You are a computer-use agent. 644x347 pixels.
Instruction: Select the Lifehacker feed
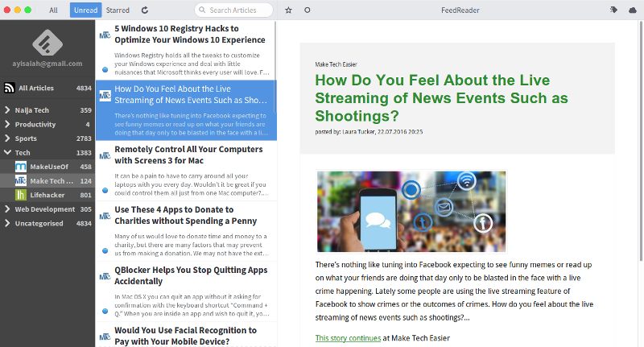(47, 195)
